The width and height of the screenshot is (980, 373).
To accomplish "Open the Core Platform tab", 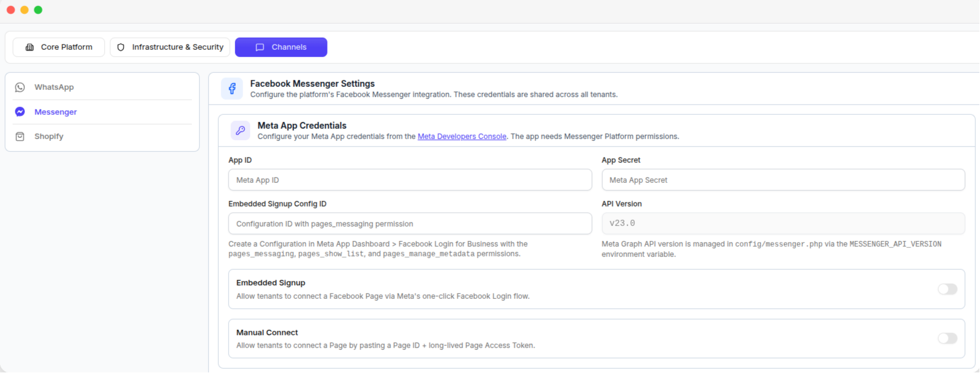I will 59,47.
